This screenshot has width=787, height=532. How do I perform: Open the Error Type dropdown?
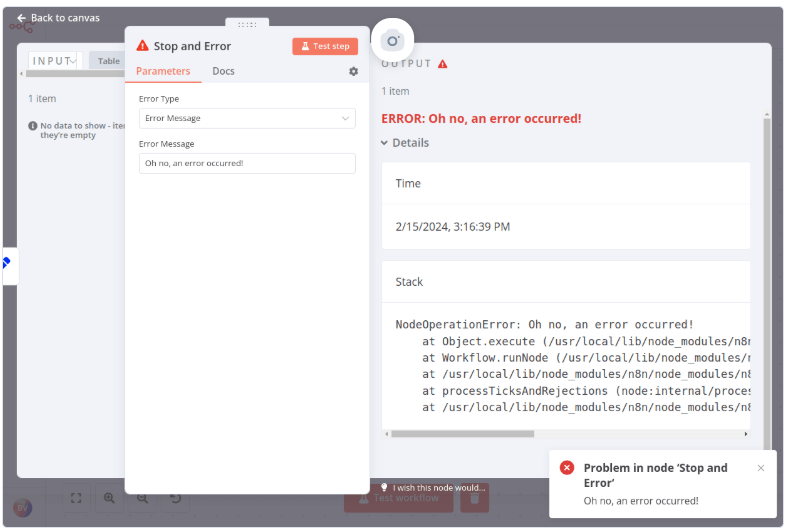click(x=247, y=118)
